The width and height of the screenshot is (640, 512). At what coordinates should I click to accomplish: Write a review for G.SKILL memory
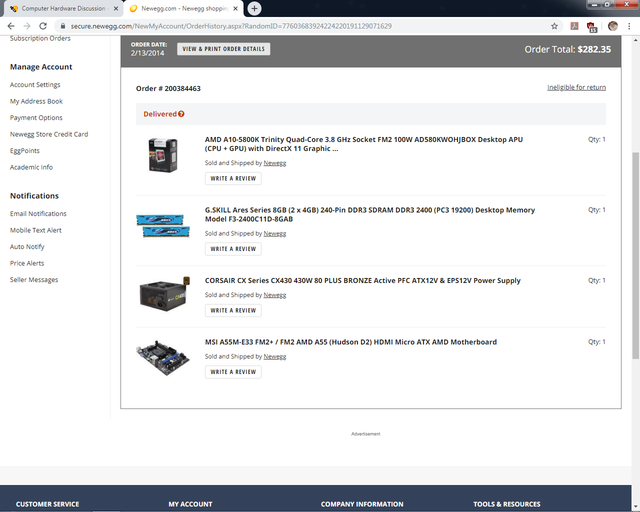(233, 249)
